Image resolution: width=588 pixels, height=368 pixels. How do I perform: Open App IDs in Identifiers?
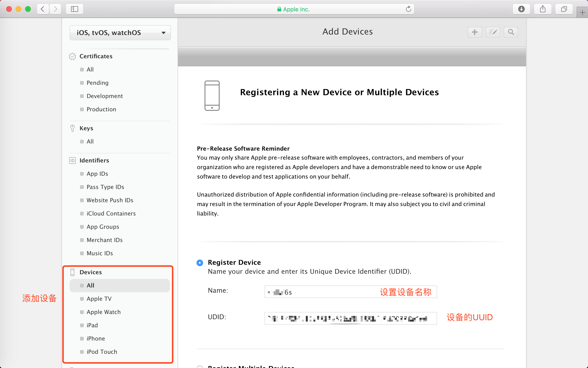tap(97, 174)
